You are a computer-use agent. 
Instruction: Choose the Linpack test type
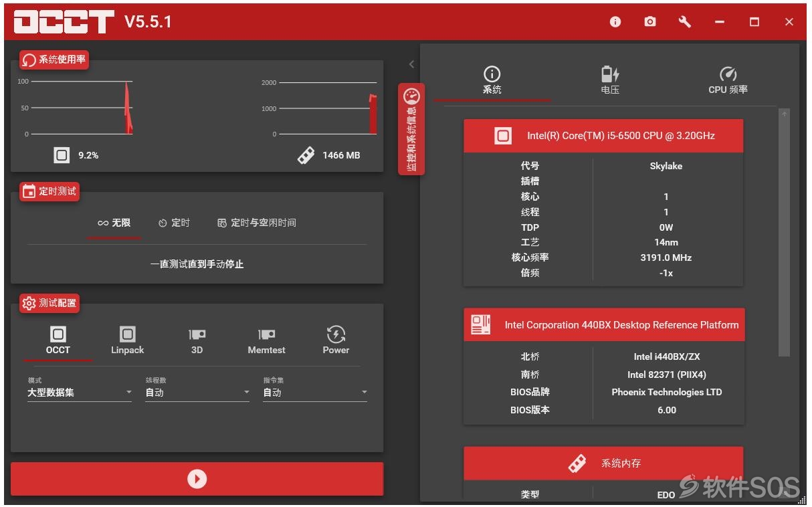pos(127,340)
